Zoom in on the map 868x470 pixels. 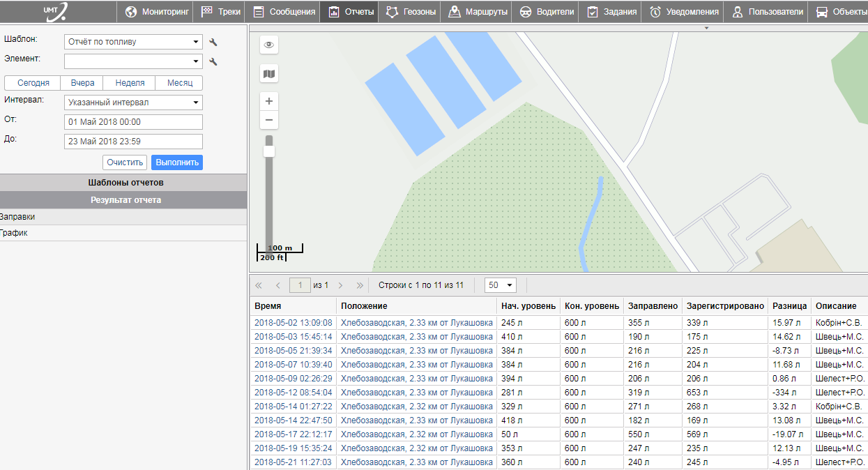pyautogui.click(x=269, y=101)
